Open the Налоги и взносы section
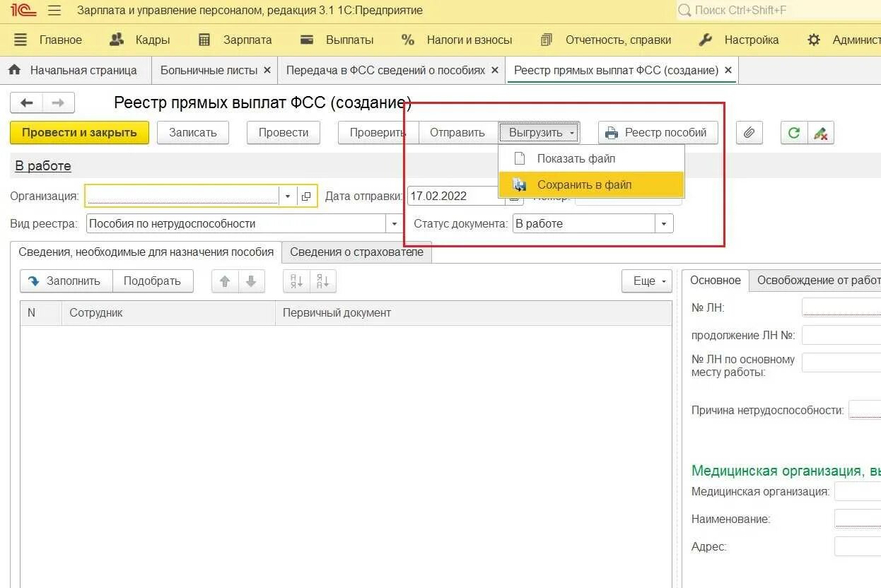Viewport: 881px width, 588px height. pos(457,40)
